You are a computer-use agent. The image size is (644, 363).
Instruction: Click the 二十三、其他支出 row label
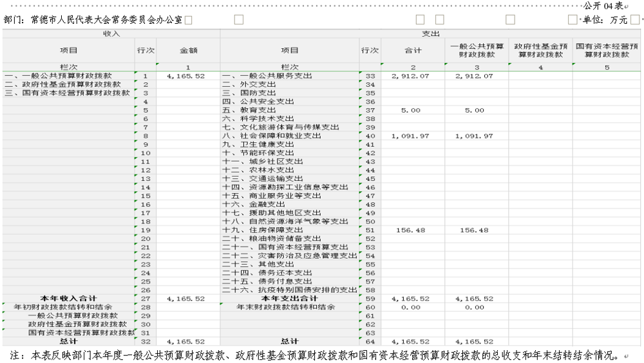coord(258,265)
